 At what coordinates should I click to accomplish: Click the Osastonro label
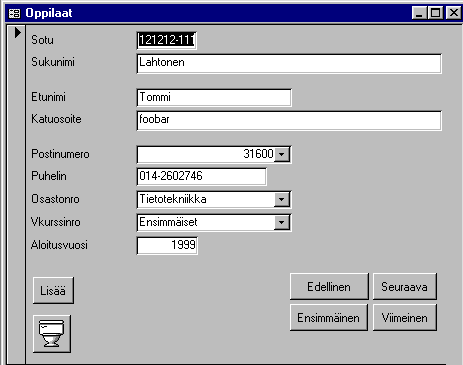tap(55, 199)
